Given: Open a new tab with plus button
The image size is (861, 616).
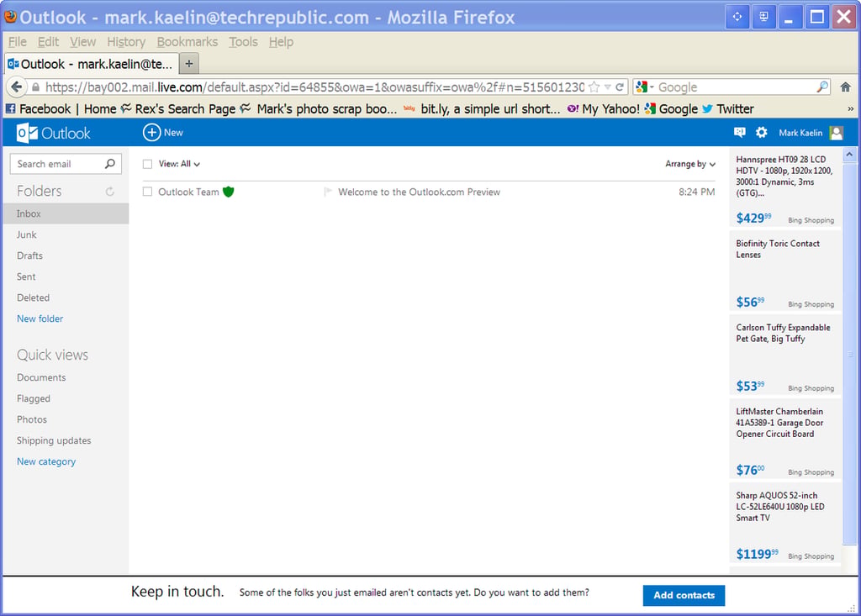Looking at the screenshot, I should click(x=189, y=64).
